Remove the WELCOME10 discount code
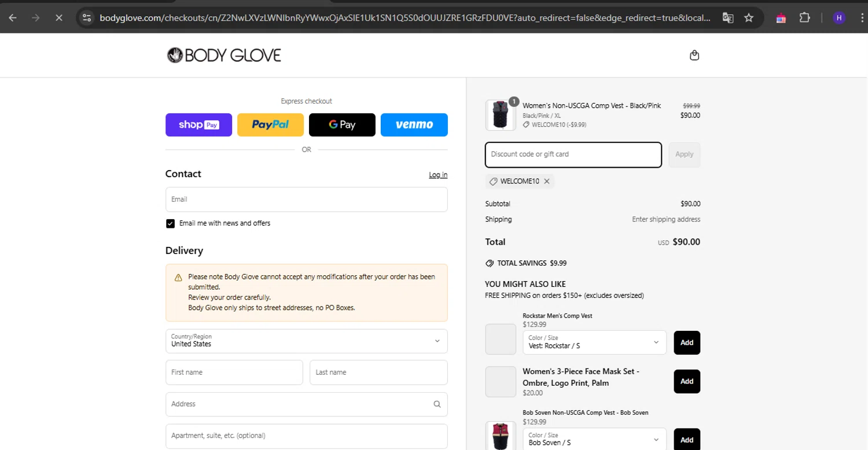The width and height of the screenshot is (868, 450). pyautogui.click(x=547, y=182)
